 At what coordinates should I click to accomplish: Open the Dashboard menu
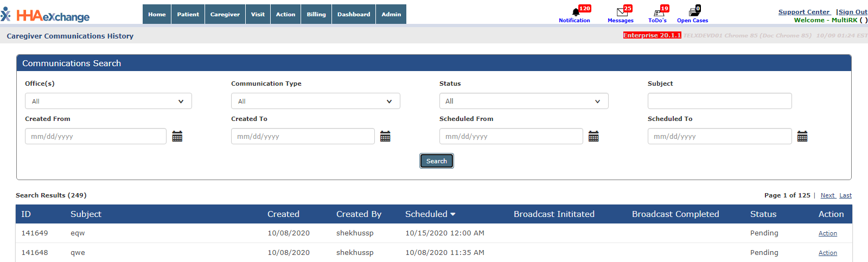click(x=354, y=15)
